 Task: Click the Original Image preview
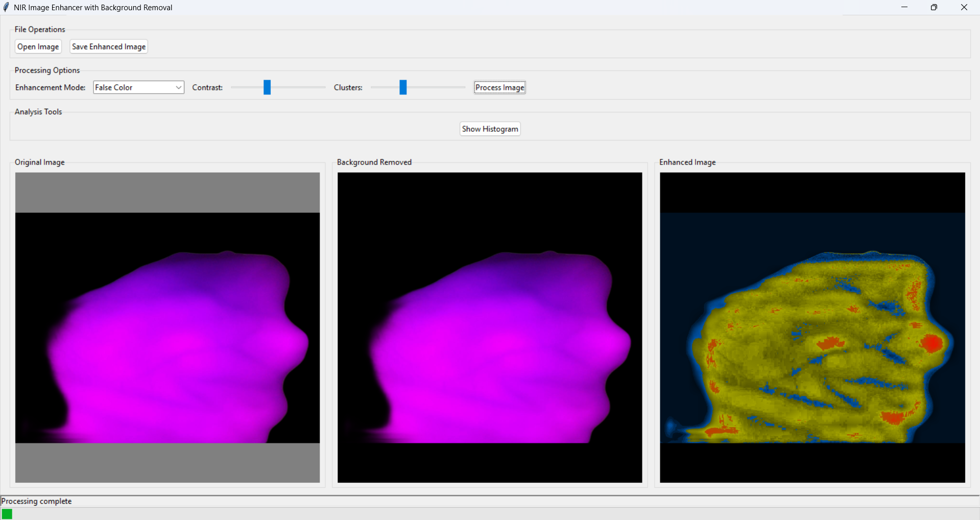[168, 327]
